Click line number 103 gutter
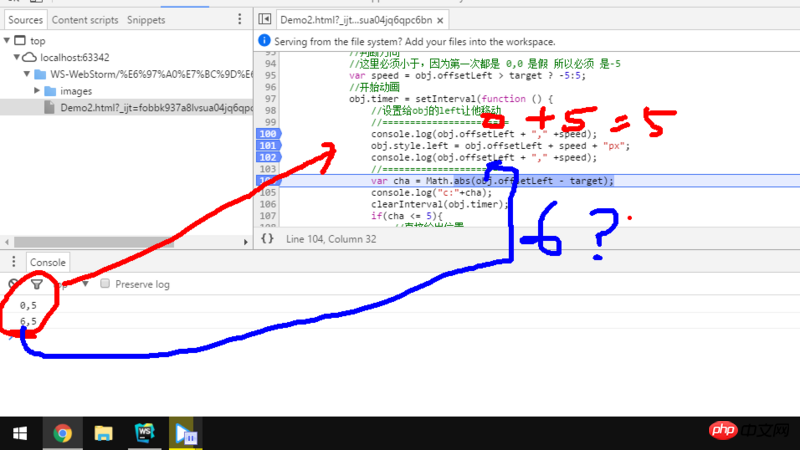The height and width of the screenshot is (450, 800). 268,169
